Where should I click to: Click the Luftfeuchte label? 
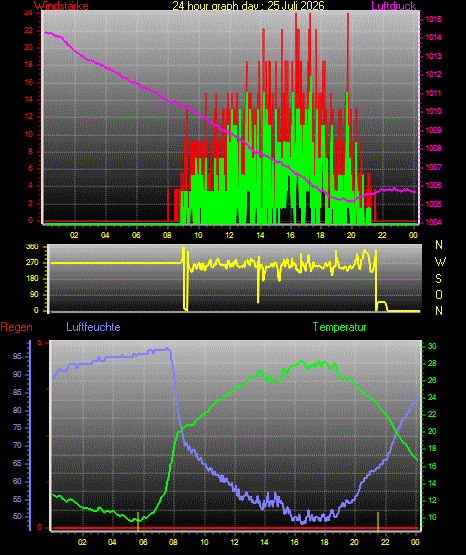point(93,327)
